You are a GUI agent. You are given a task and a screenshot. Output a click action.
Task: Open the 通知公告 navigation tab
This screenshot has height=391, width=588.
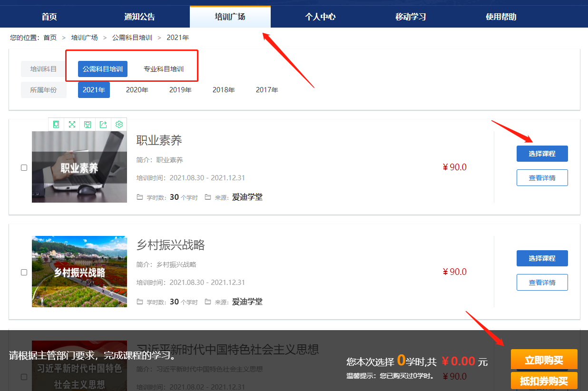point(139,17)
